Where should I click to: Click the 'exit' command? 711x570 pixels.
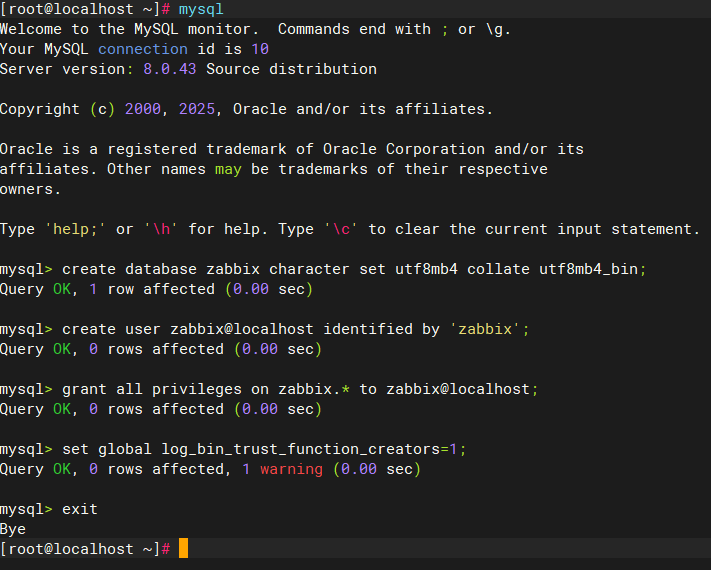click(x=79, y=509)
